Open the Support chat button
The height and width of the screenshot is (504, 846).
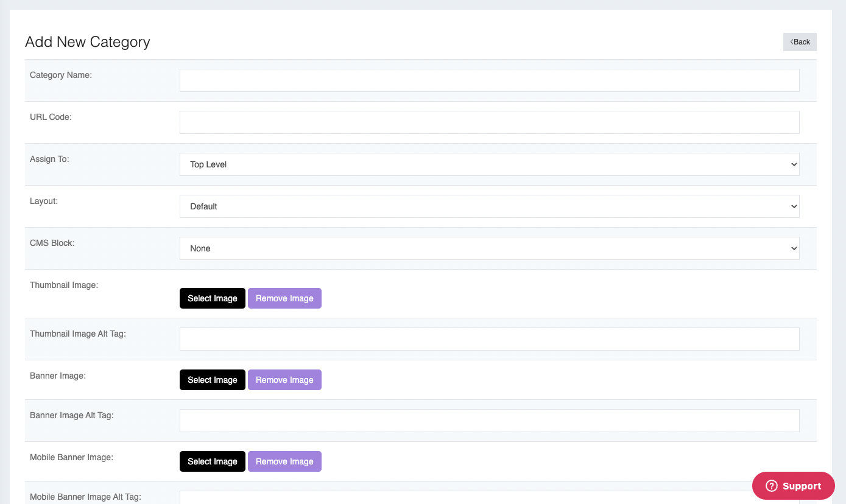point(794,486)
